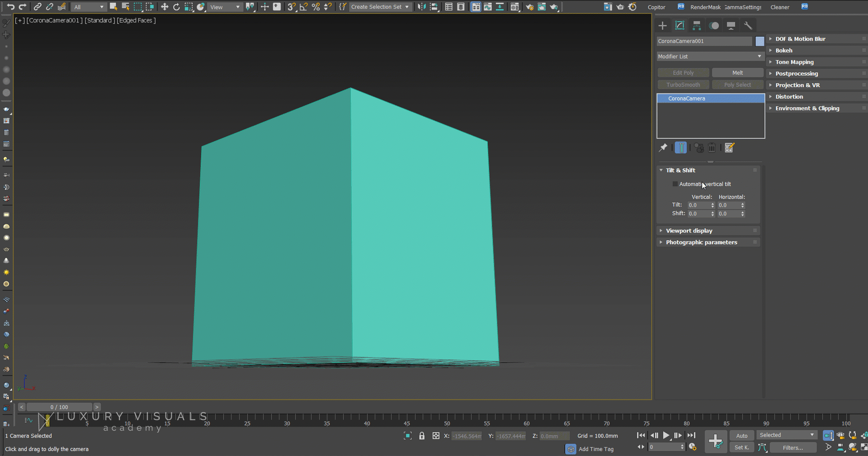
Task: Toggle the Selection Lock padlock icon
Action: coord(422,436)
